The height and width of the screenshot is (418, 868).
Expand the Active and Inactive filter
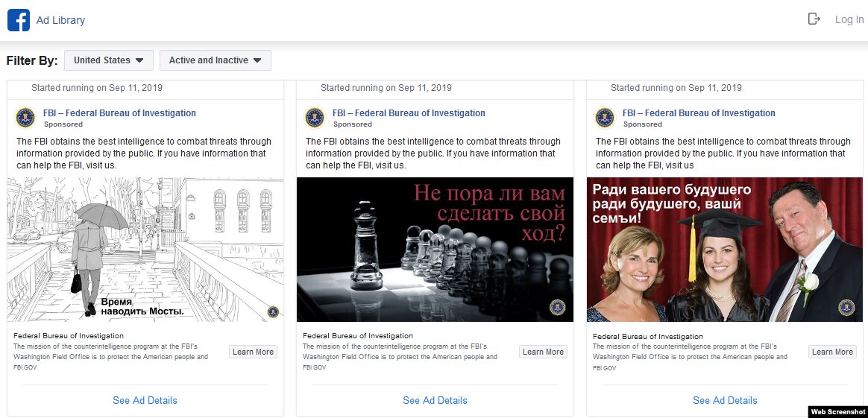click(215, 60)
